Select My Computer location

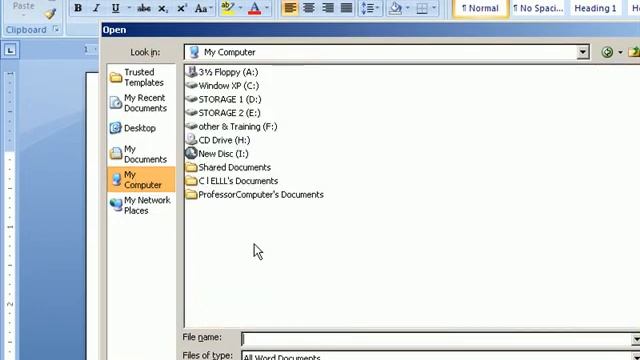point(141,179)
